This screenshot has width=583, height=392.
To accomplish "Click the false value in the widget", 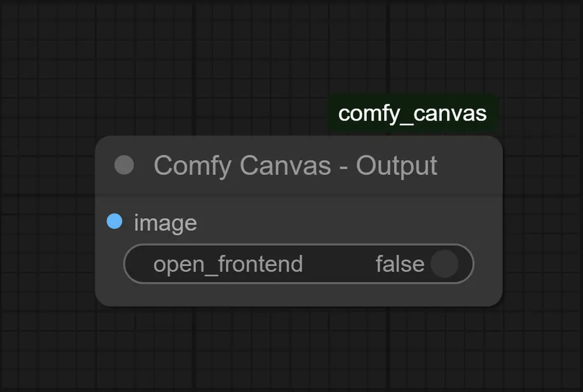I will [399, 264].
